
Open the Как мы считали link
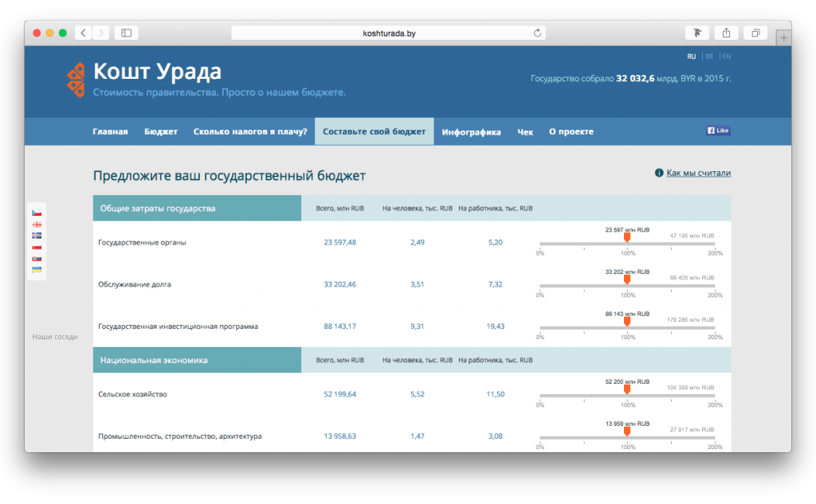[x=697, y=173]
